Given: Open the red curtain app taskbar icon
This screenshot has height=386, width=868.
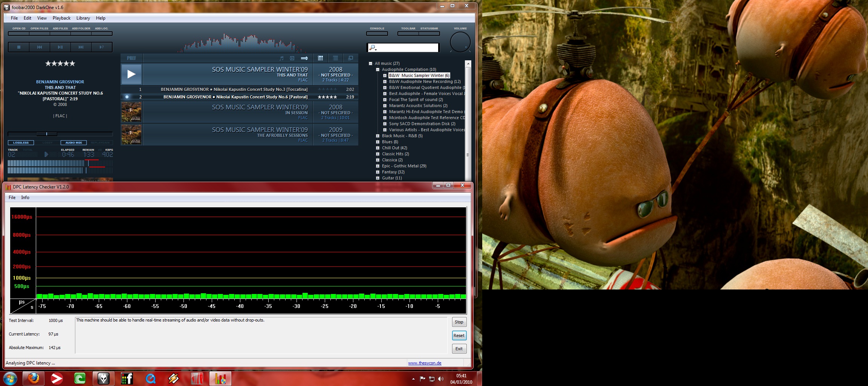Looking at the screenshot, I should click(x=197, y=378).
